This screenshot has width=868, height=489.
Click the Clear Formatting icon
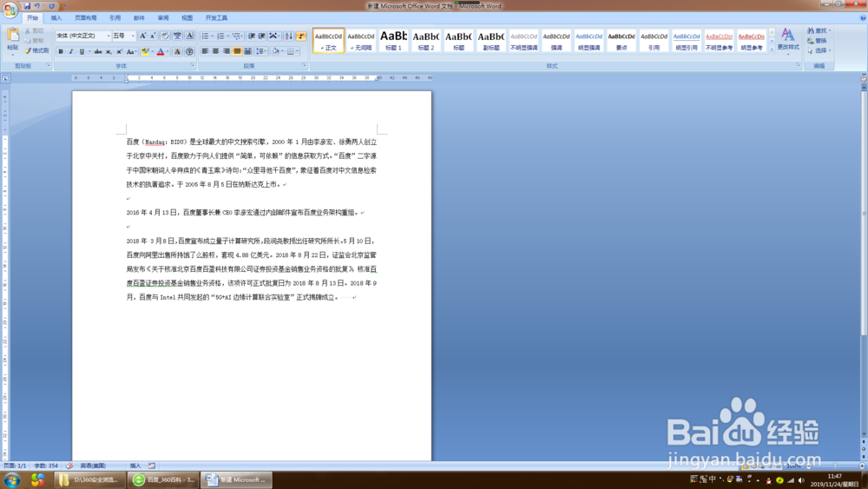tap(165, 36)
